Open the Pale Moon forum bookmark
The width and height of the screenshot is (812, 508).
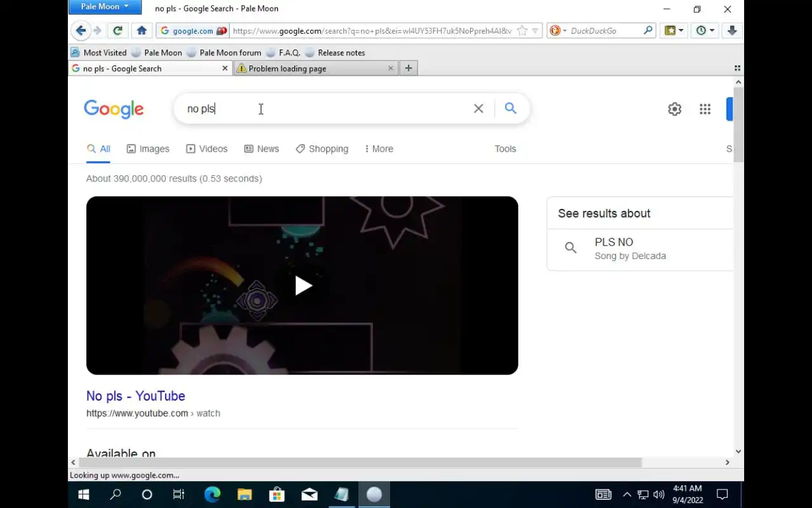pyautogui.click(x=224, y=53)
